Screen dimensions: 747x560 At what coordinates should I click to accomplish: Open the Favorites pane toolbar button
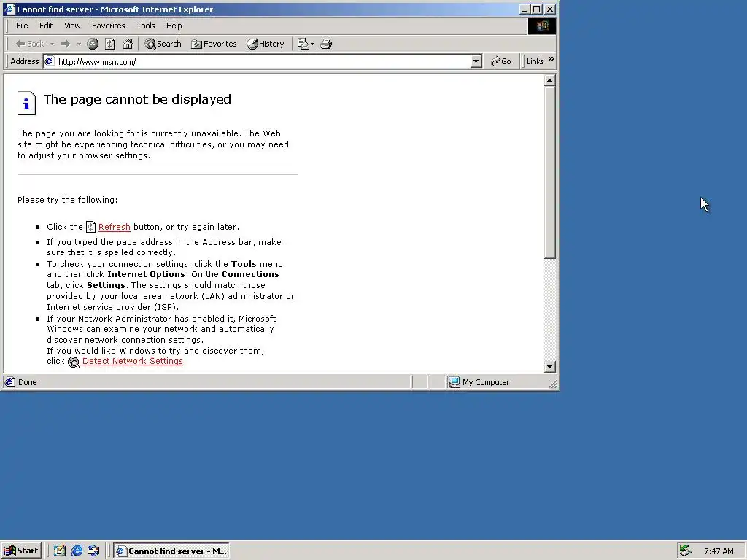pyautogui.click(x=214, y=44)
